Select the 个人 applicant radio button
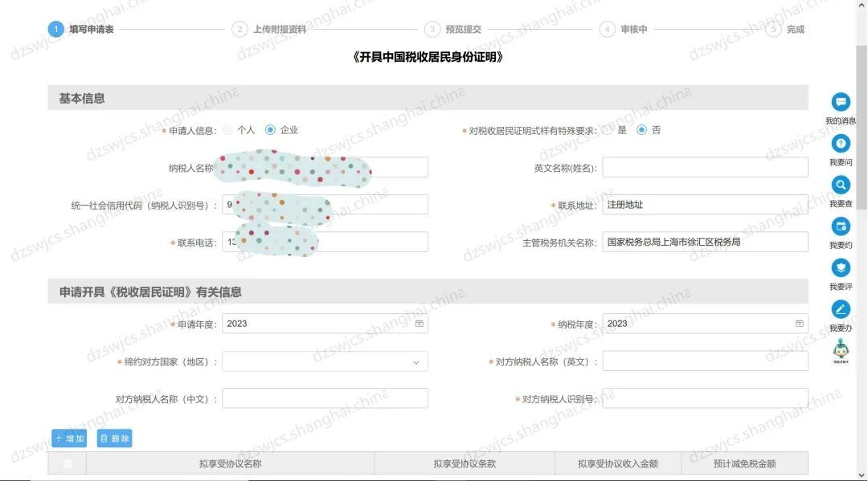 228,130
